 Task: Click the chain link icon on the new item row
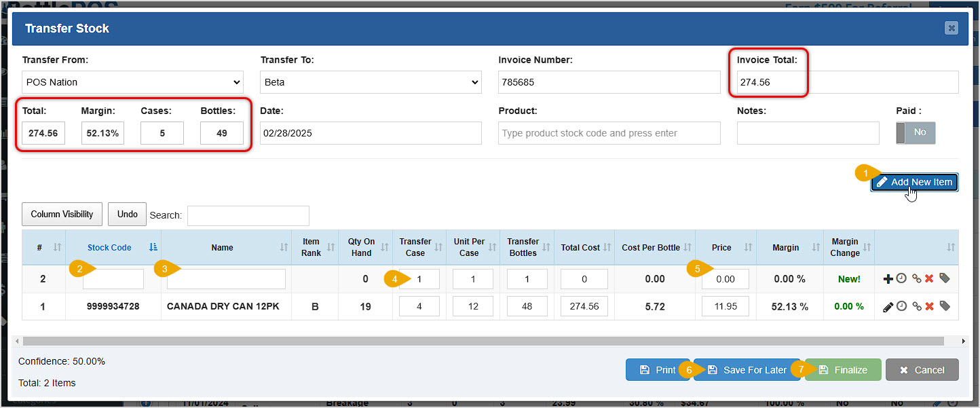[916, 278]
